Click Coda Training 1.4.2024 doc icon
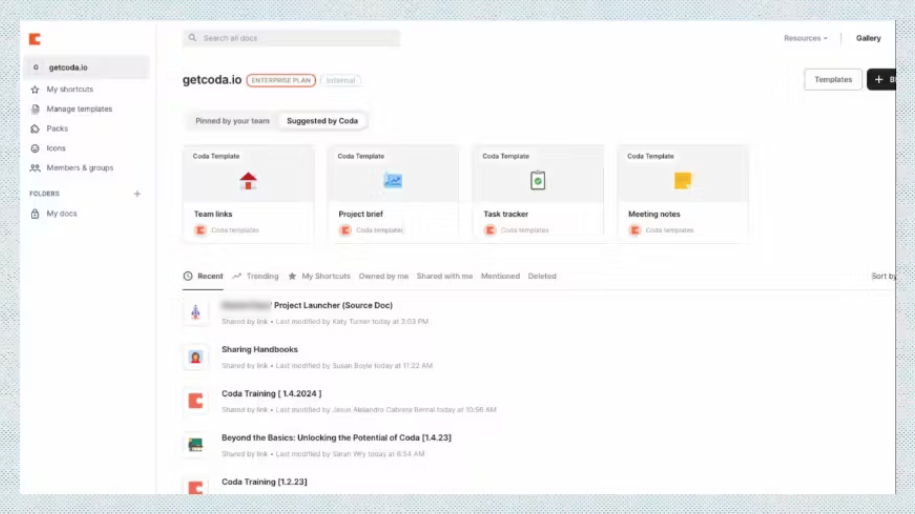 pyautogui.click(x=195, y=401)
